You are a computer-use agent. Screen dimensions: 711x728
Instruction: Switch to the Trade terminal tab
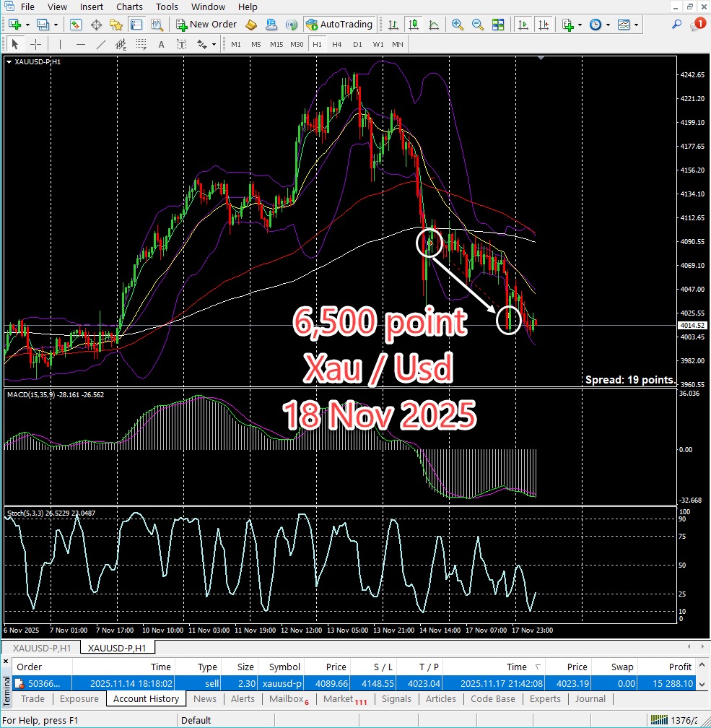[x=32, y=698]
